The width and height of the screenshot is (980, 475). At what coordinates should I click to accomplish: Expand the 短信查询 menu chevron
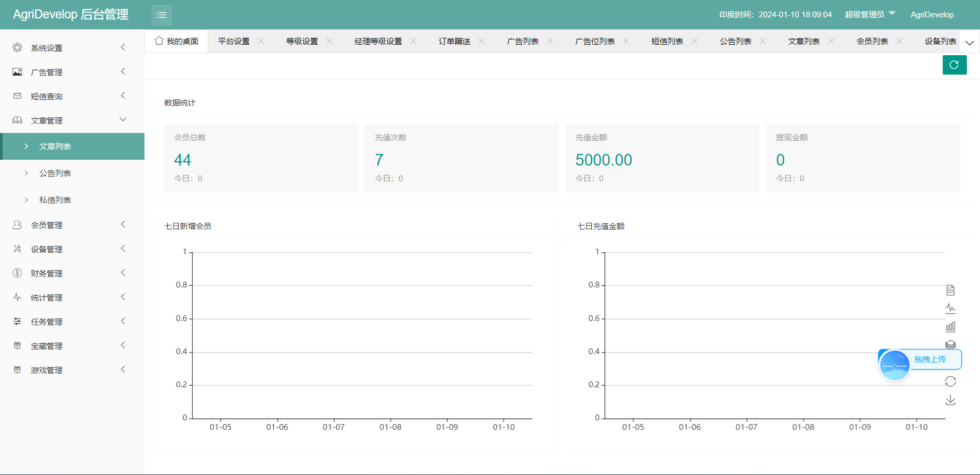point(123,96)
